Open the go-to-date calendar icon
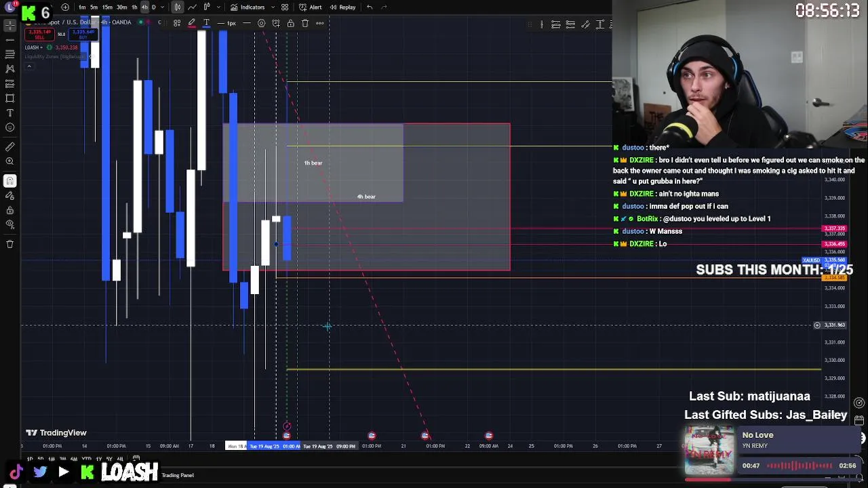The width and height of the screenshot is (868, 488). coord(136,459)
